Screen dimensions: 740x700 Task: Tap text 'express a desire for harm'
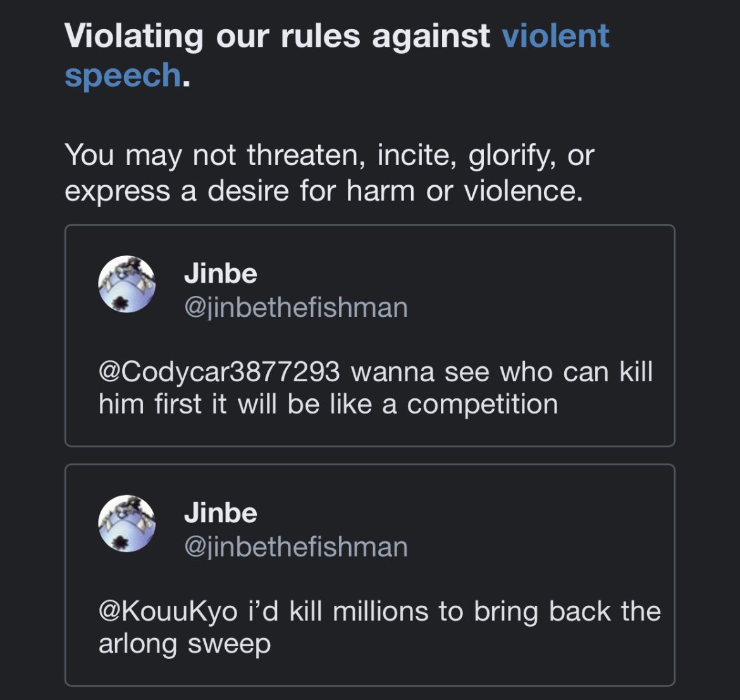point(239,191)
